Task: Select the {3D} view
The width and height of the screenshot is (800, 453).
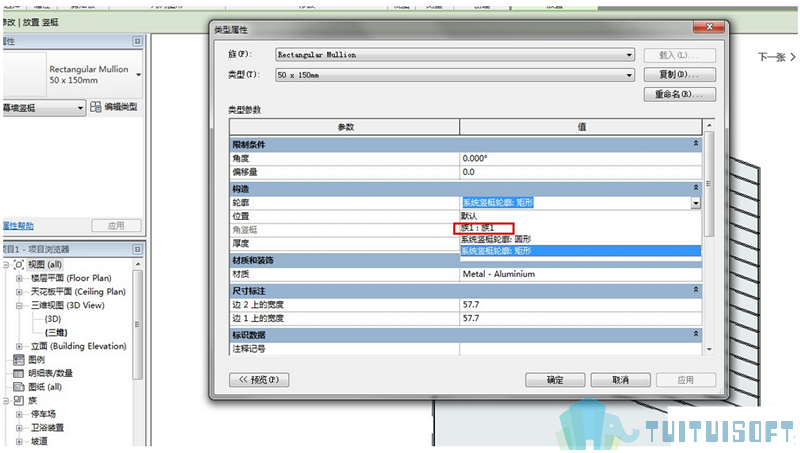Action: coord(53,319)
